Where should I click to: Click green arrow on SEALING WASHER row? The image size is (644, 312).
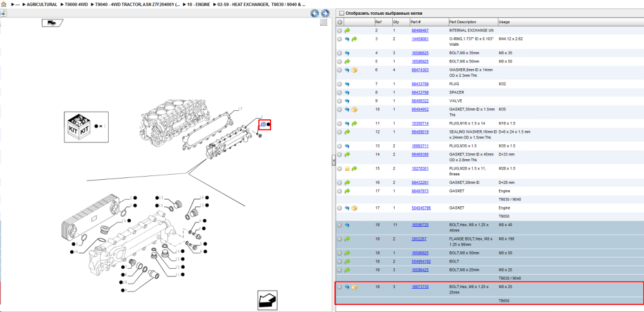[347, 132]
